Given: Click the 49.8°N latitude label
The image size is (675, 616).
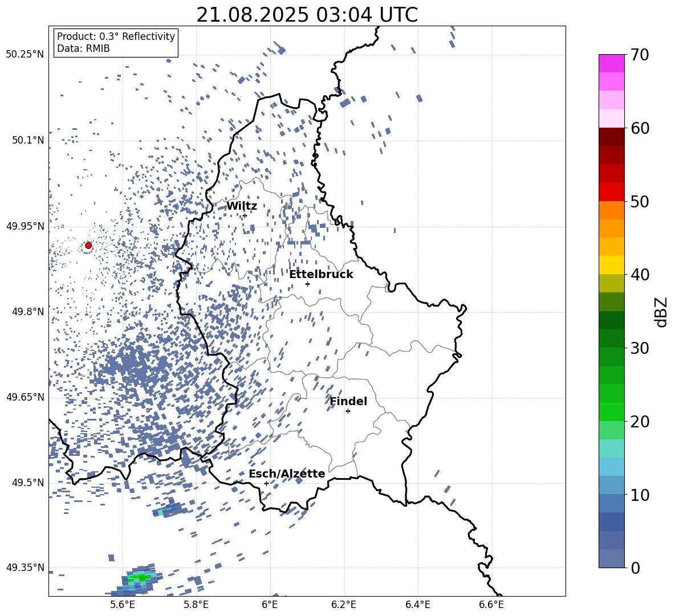Looking at the screenshot, I should pos(28,312).
